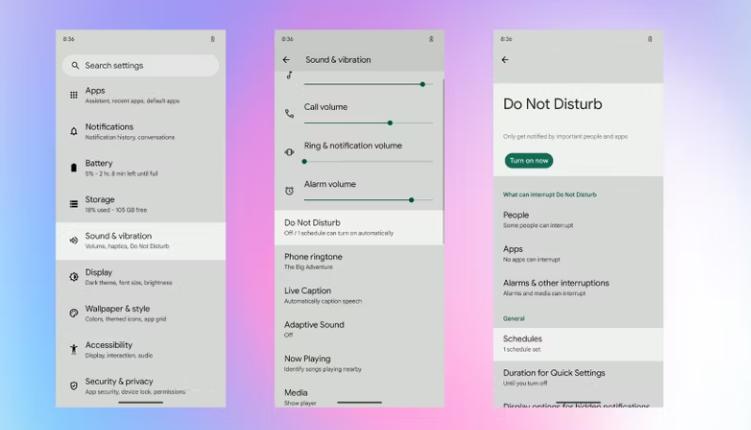
Task: Click the Display brightness icon
Action: click(x=74, y=277)
